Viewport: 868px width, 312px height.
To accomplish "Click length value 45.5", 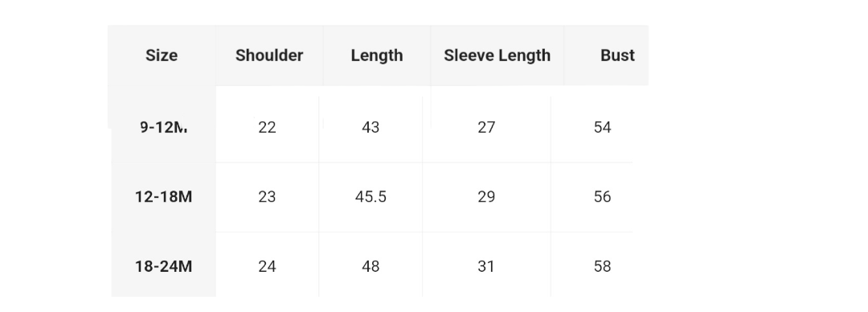I will click(x=371, y=197).
